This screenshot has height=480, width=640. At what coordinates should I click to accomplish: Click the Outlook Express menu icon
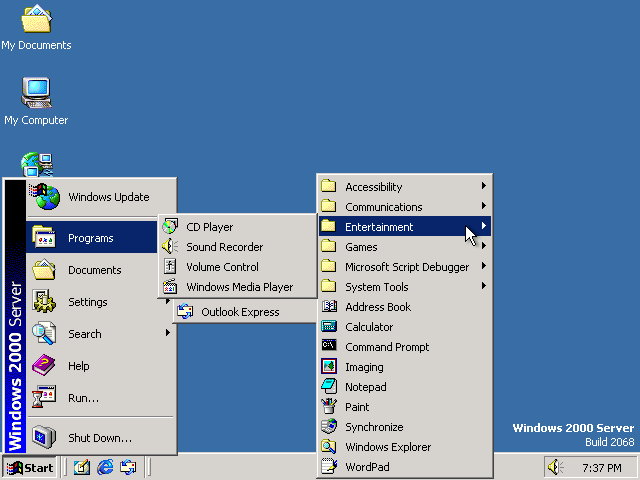tap(185, 312)
